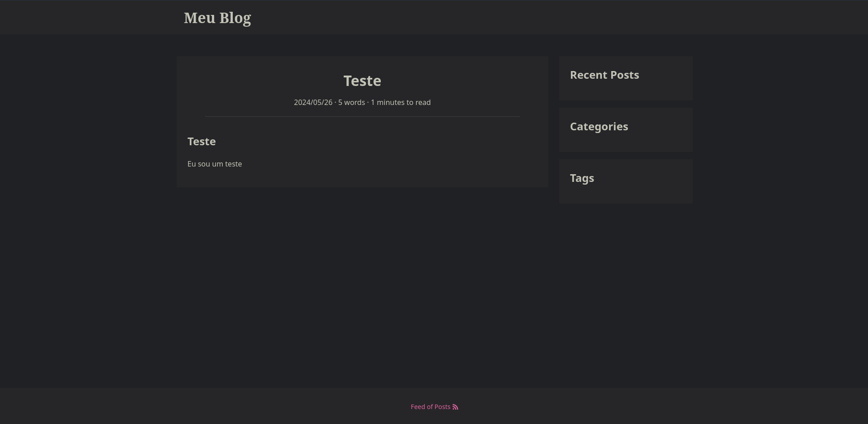Click the word "Blog" in site title
Screen dimensions: 868x424
coord(235,18)
